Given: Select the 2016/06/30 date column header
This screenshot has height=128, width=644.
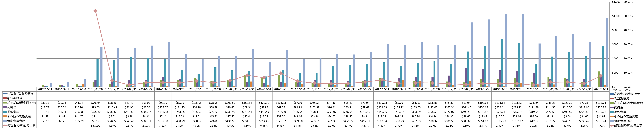Looking at the screenshot, I should click(x=281, y=89).
